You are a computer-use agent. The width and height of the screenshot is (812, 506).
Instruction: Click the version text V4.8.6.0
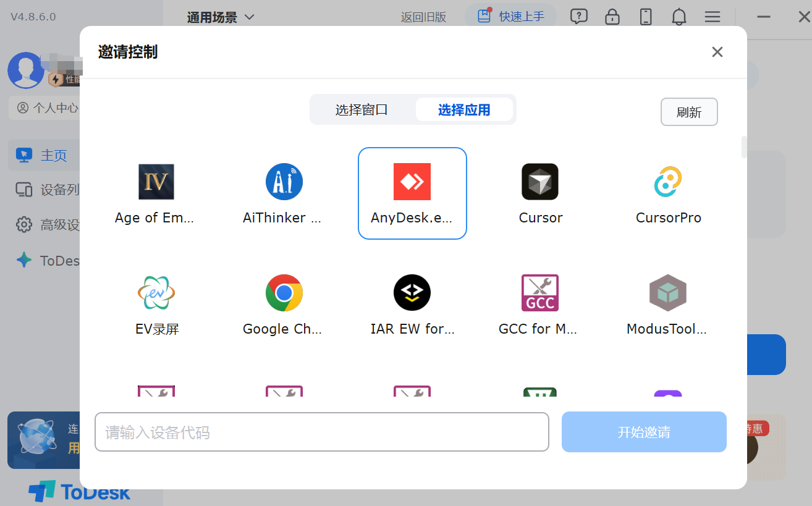pyautogui.click(x=33, y=17)
